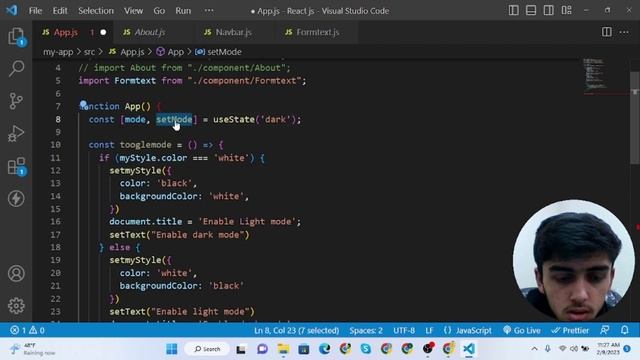Viewport: 640px width, 360px height.
Task: Open Task View on the taskbar
Action: pos(241,349)
